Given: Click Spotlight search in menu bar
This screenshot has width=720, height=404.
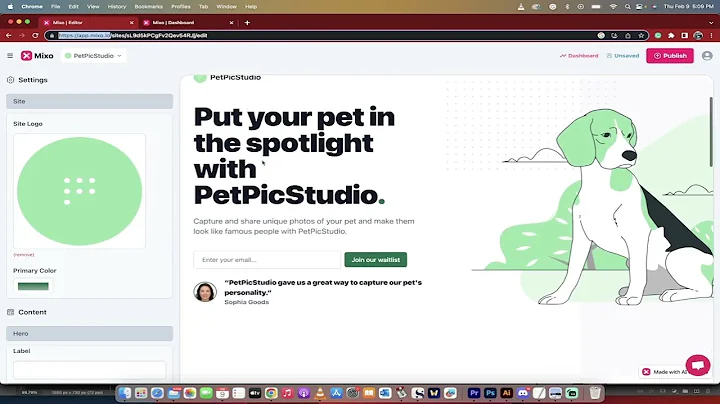Looking at the screenshot, I should tap(627, 7).
